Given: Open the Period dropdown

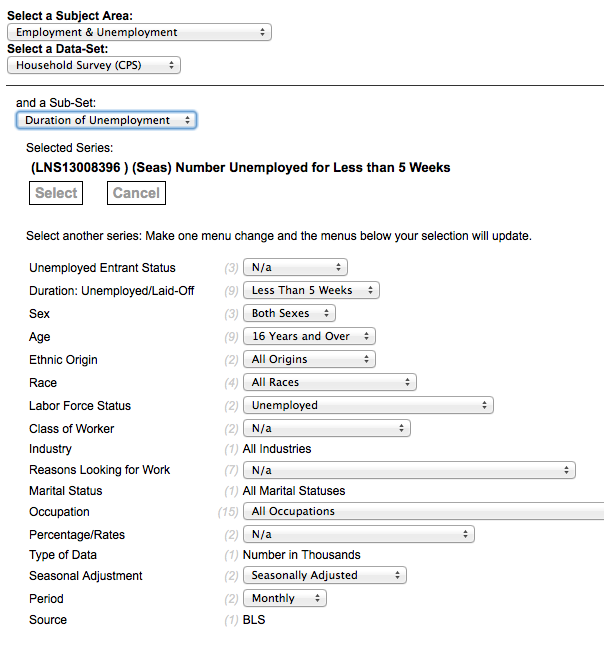Looking at the screenshot, I should pyautogui.click(x=284, y=598).
